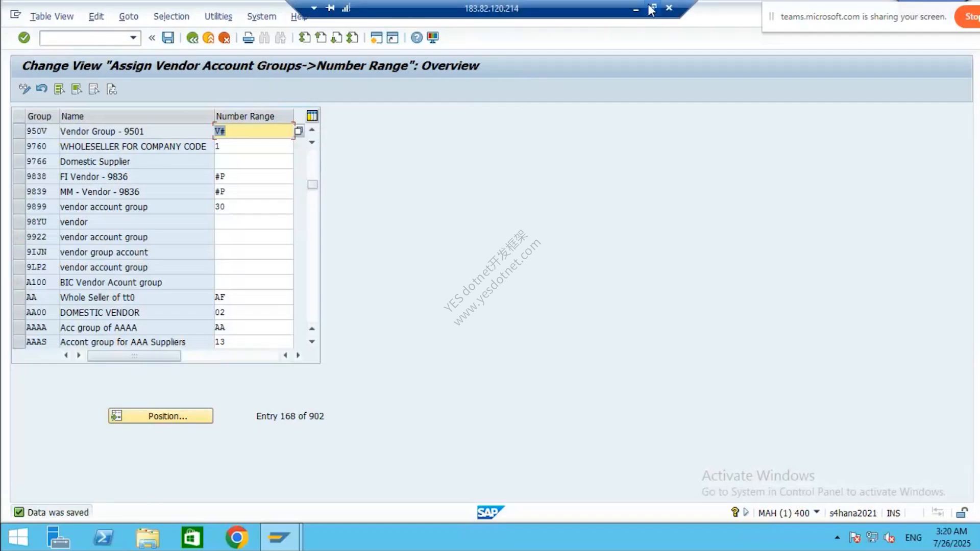
Task: Open the Goto menu
Action: 129,16
